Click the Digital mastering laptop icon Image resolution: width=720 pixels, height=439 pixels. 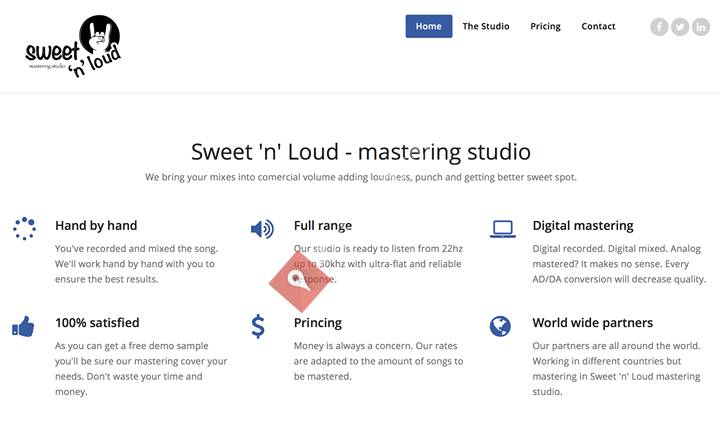(x=502, y=228)
